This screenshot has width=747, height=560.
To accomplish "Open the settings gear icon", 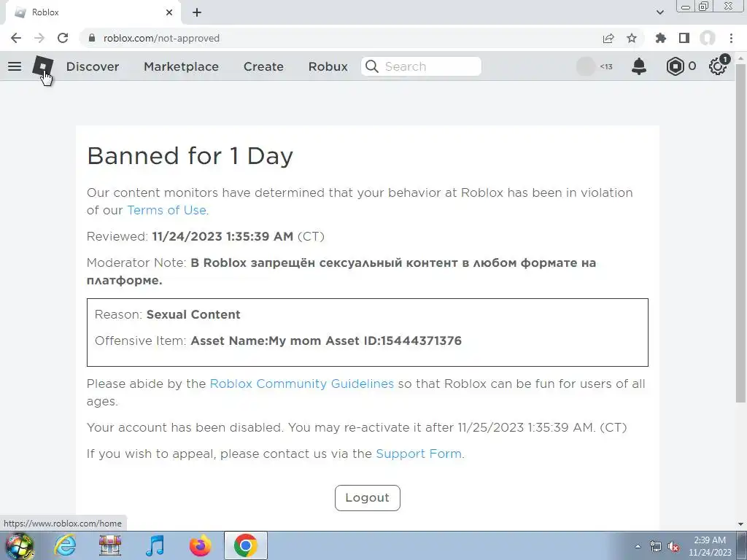I will [718, 66].
